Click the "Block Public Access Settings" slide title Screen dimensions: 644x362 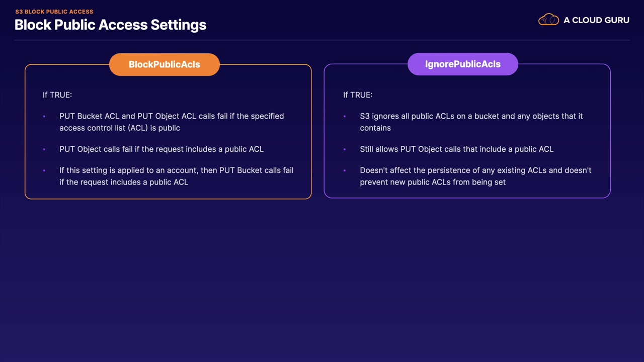(x=111, y=25)
